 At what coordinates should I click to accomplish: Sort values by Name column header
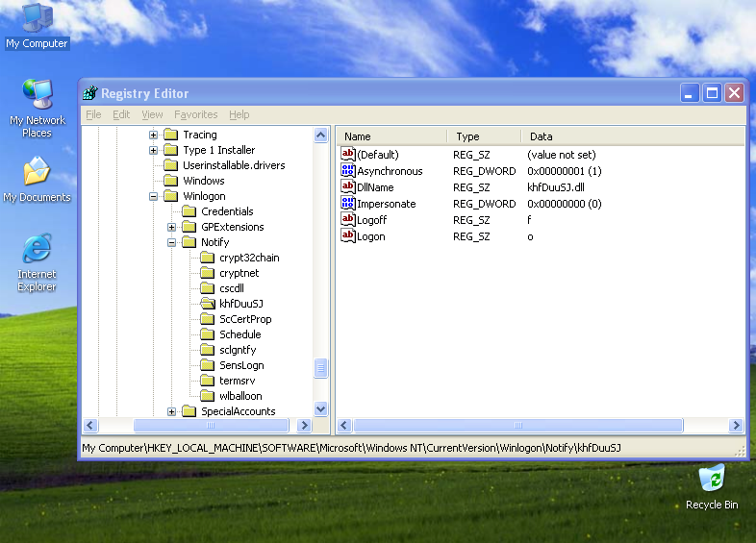pyautogui.click(x=391, y=136)
